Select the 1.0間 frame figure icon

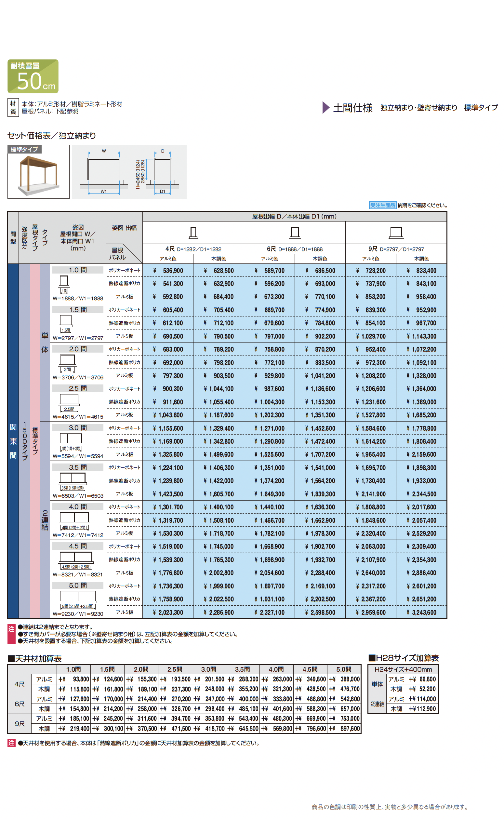(64, 282)
